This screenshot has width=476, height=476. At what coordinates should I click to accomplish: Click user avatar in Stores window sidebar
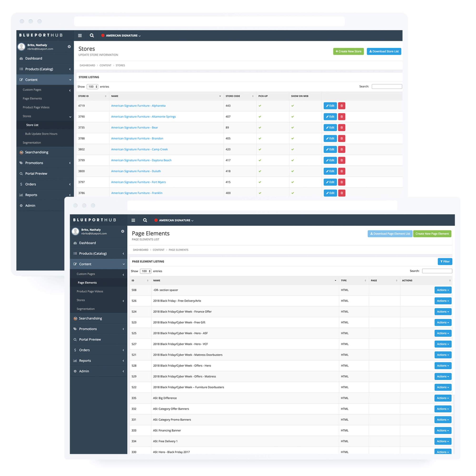click(21, 47)
